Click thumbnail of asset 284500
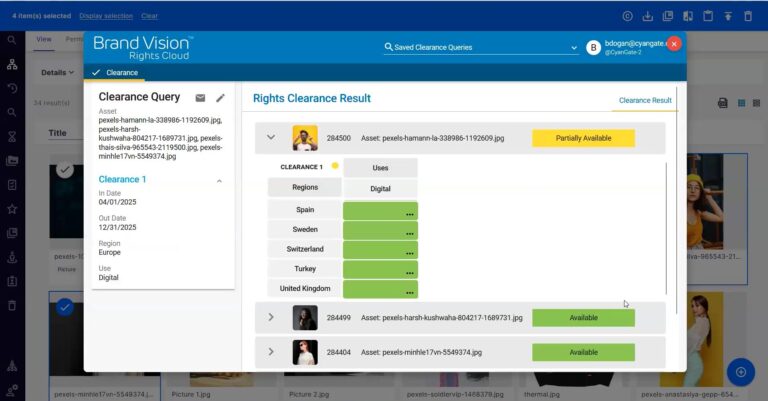The height and width of the screenshot is (401, 768). (x=305, y=138)
